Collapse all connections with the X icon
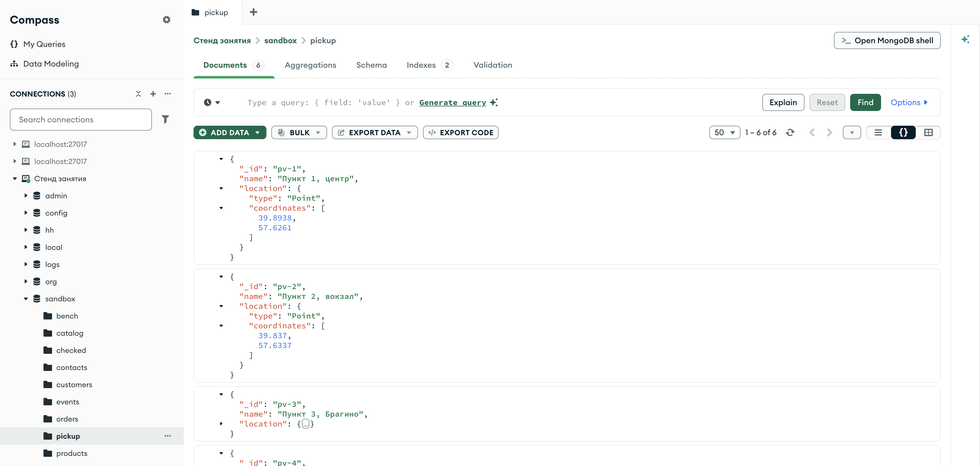This screenshot has height=466, width=980. [138, 94]
